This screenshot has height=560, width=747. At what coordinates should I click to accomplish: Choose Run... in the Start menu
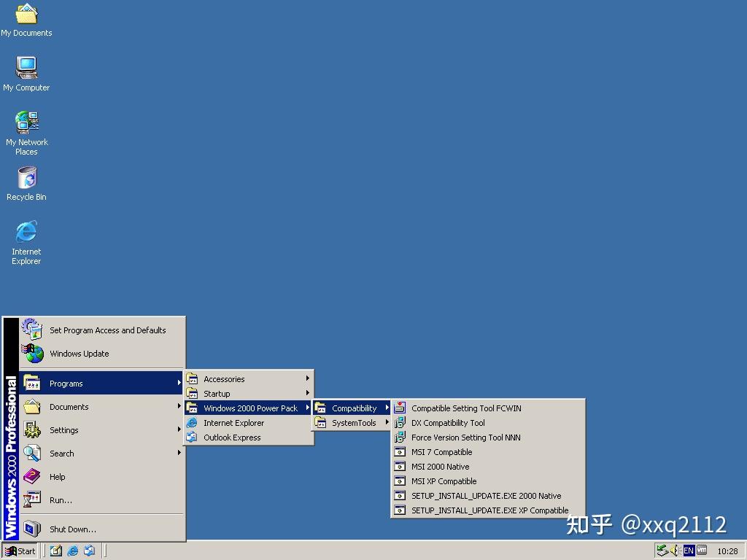coord(102,499)
